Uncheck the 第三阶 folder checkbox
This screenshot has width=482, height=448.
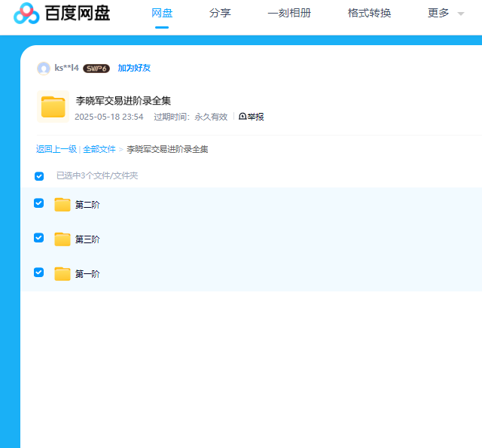tap(39, 238)
